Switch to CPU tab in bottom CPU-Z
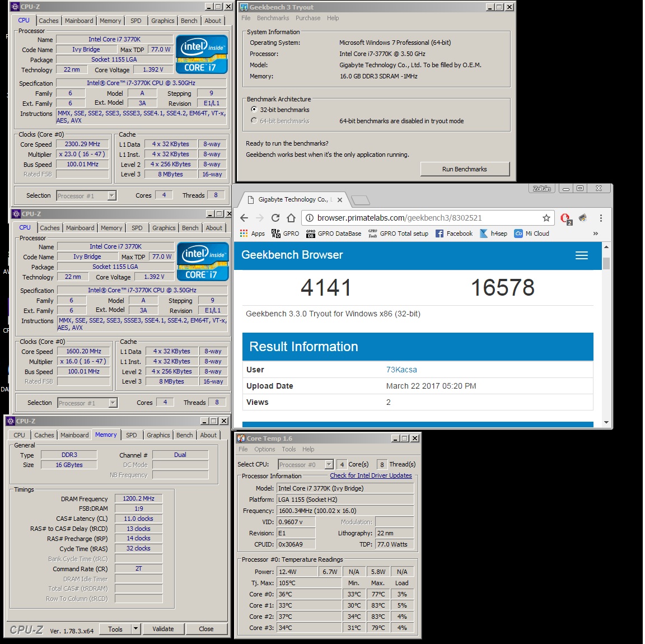Image resolution: width=645 pixels, height=644 pixels. [x=20, y=435]
